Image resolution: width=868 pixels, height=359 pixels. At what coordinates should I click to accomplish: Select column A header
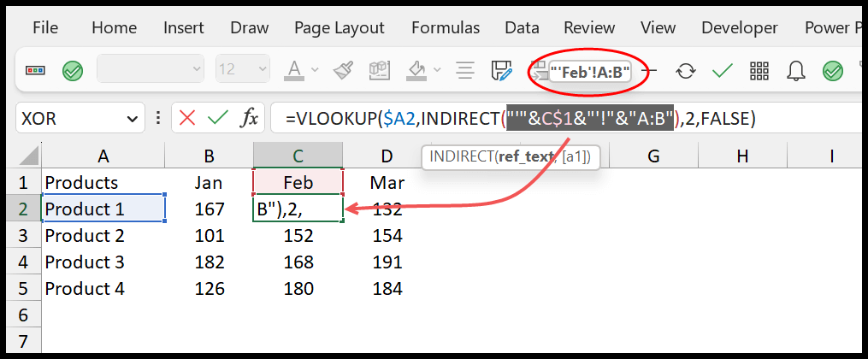coord(103,156)
